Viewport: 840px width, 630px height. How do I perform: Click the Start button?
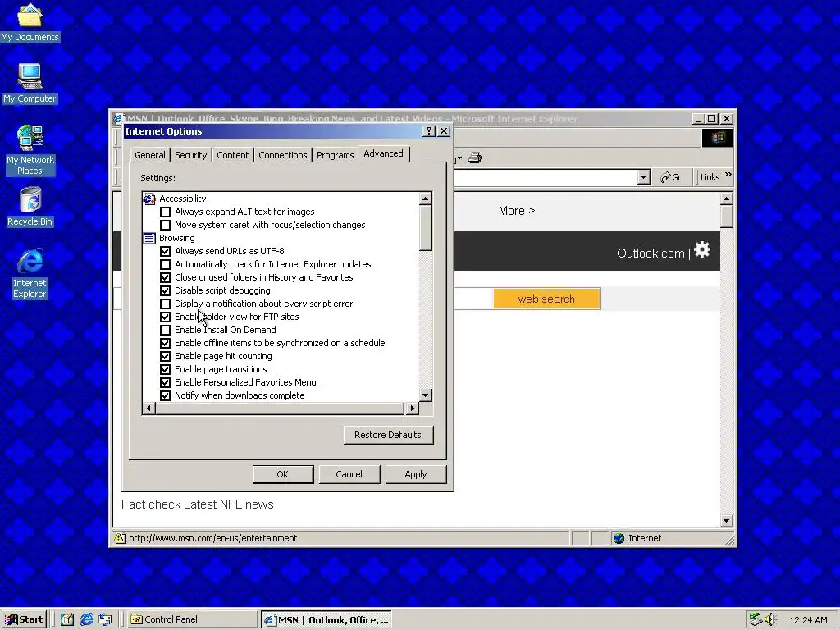(x=24, y=619)
